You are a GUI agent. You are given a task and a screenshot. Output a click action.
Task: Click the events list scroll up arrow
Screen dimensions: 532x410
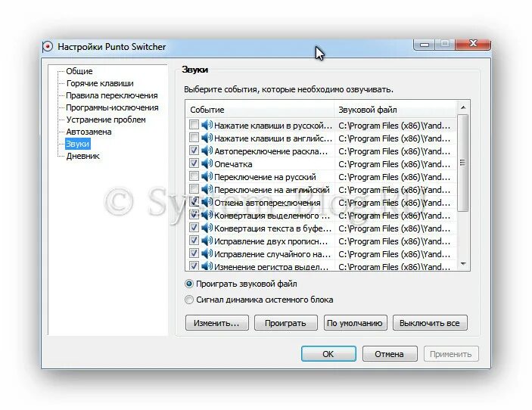[x=463, y=108]
